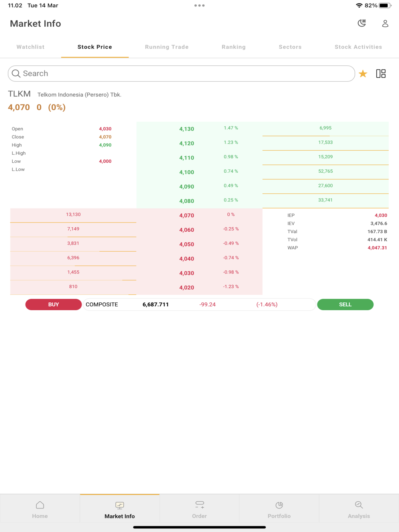Image resolution: width=399 pixels, height=532 pixels.
Task: Select the offer price 4,080
Action: (187, 201)
